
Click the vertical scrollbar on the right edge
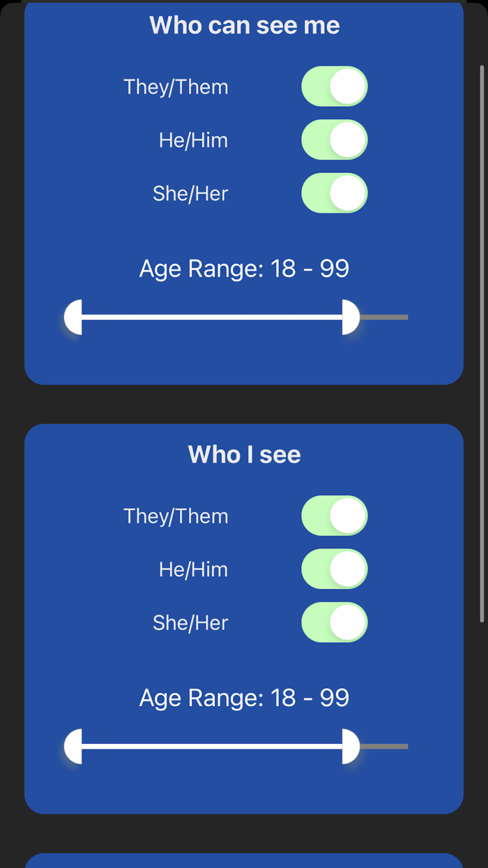pos(482,342)
